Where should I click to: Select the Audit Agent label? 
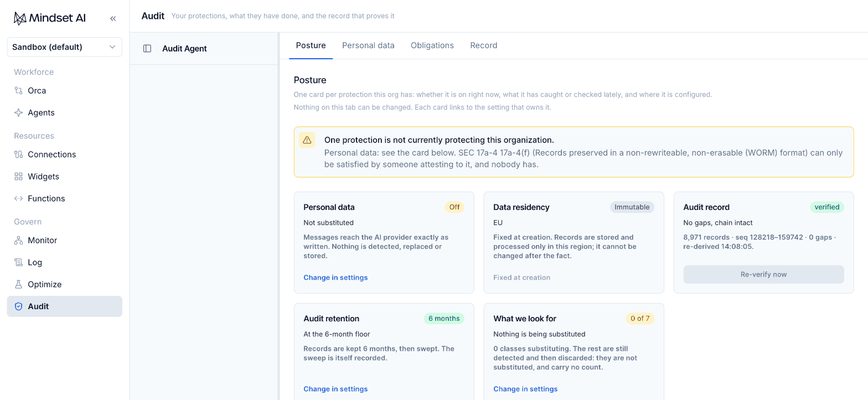point(184,49)
